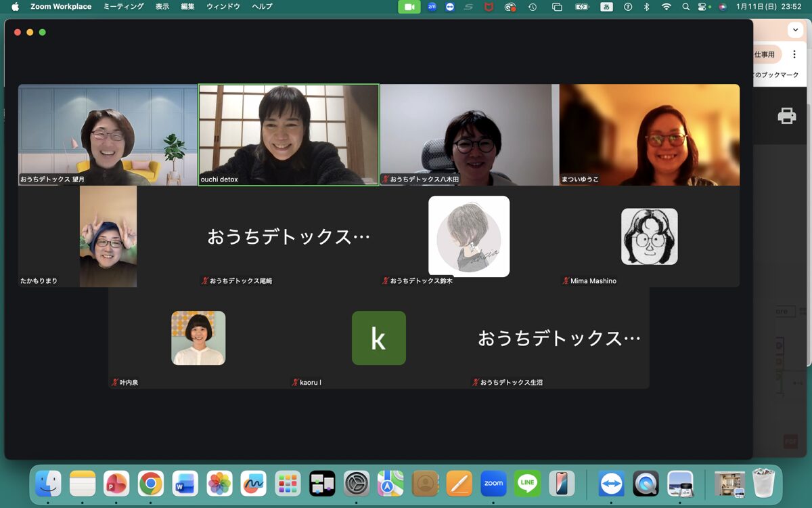
Task: Open the Zoom app in the Dock
Action: point(493,483)
